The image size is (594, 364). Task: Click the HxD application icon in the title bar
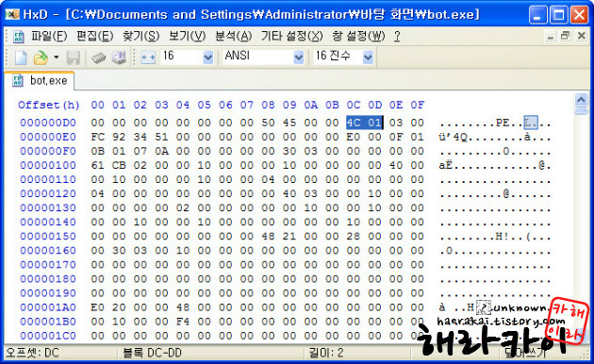point(12,14)
